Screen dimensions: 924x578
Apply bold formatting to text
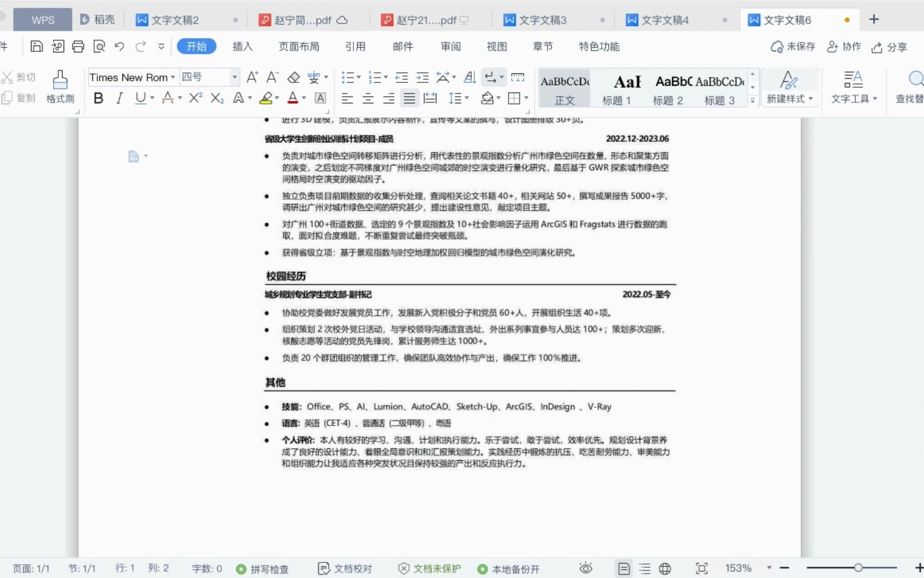click(x=98, y=98)
